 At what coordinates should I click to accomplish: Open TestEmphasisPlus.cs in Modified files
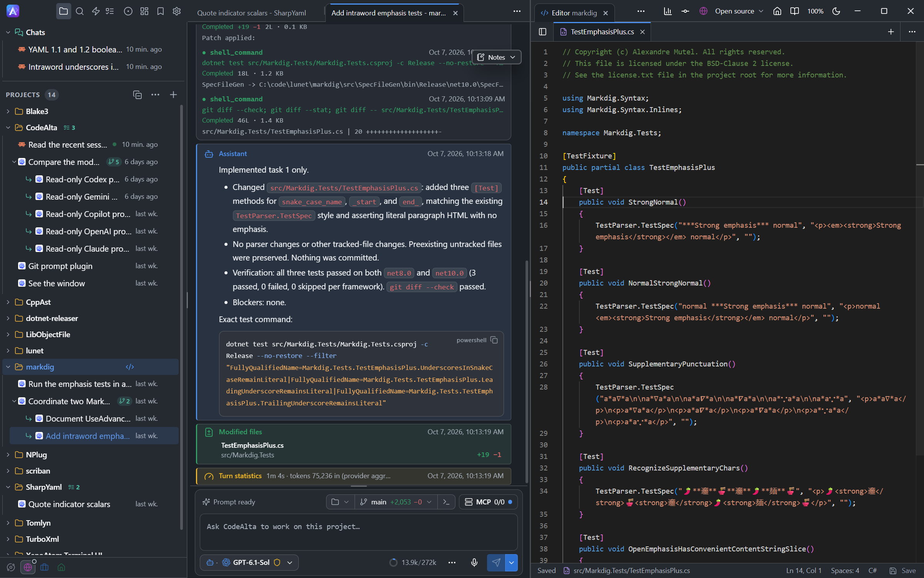(252, 445)
